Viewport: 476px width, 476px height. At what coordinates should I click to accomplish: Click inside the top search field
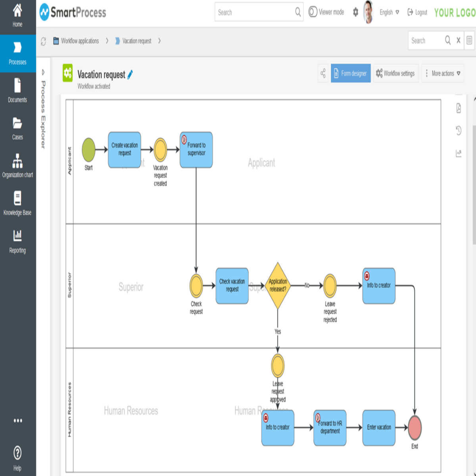pos(254,12)
